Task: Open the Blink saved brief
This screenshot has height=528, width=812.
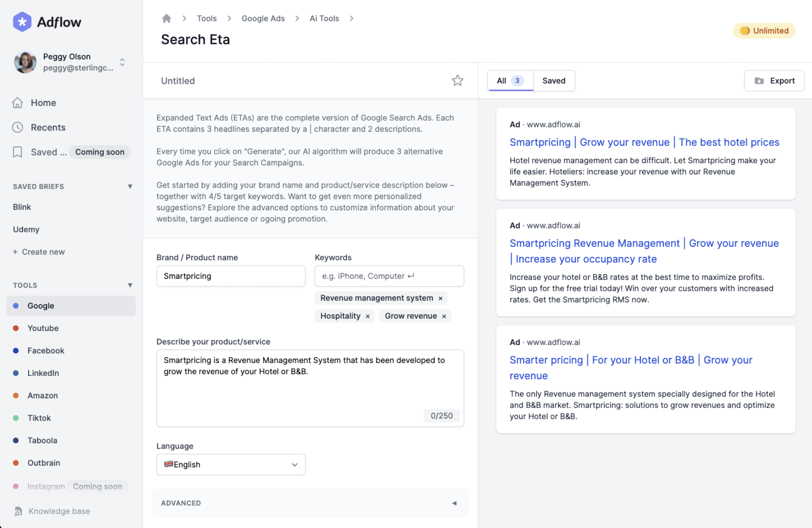Action: pos(22,207)
